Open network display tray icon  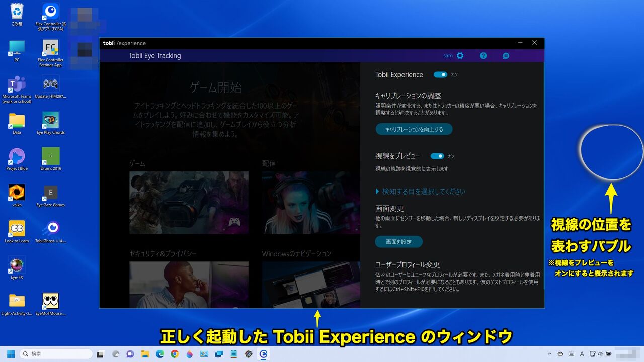click(x=592, y=354)
